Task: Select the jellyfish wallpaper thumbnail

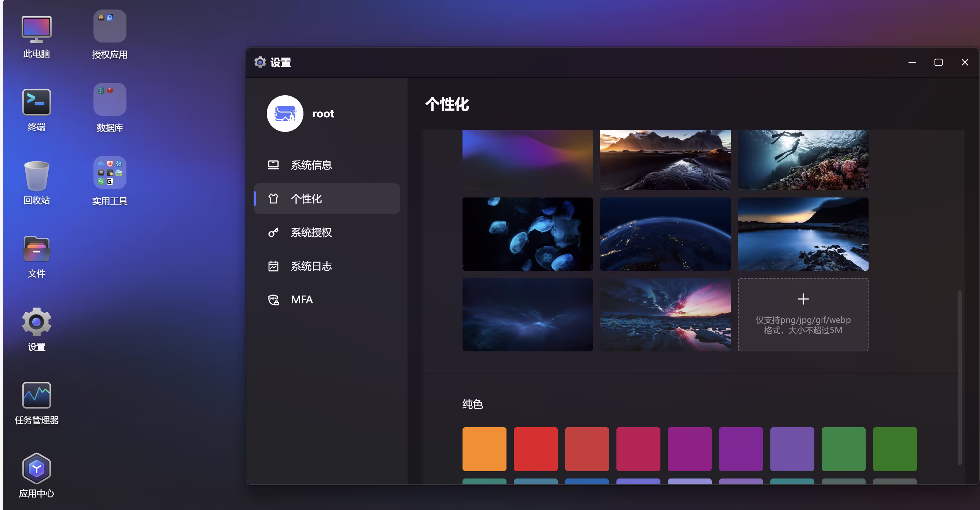Action: pyautogui.click(x=527, y=234)
